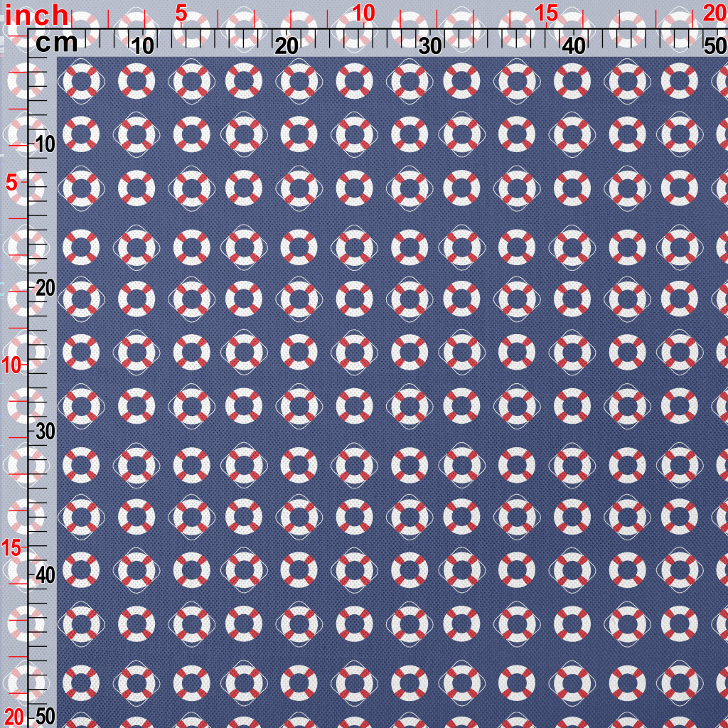This screenshot has width=728, height=728.
Task: Click the red "inch" unit label
Action: [x=37, y=14]
